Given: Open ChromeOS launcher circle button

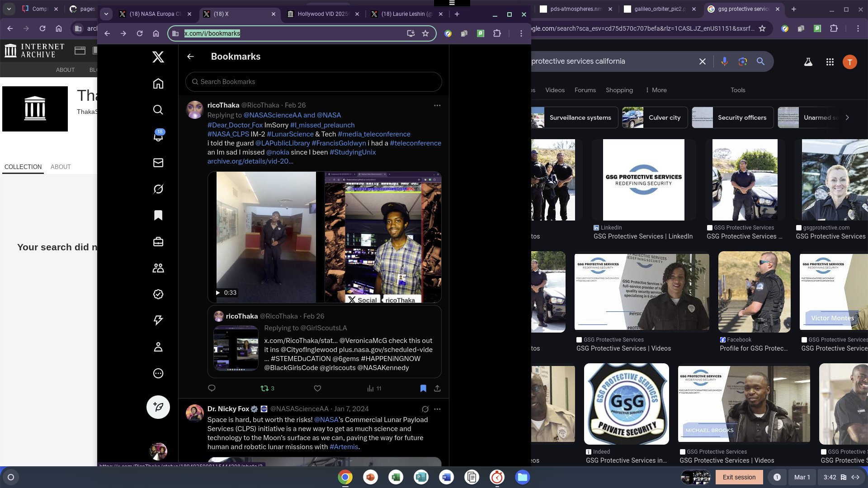Looking at the screenshot, I should pos(11,477).
